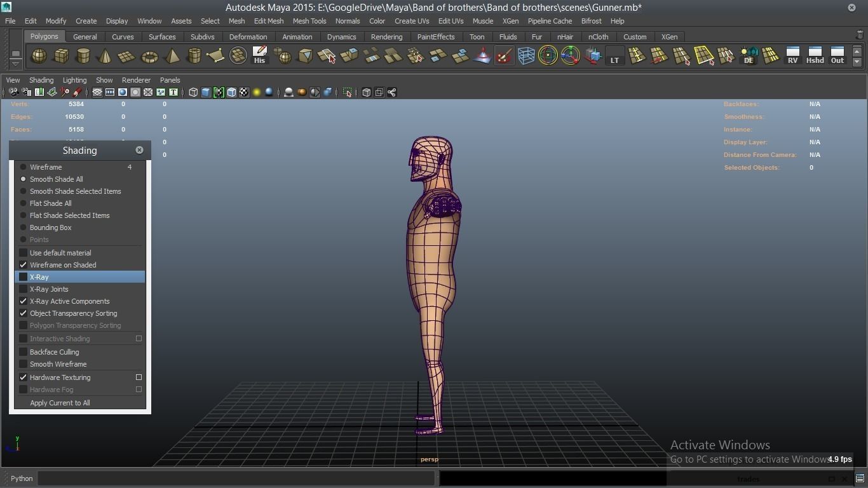868x488 pixels.
Task: Select the paint brush tool shelf icon
Action: 504,56
